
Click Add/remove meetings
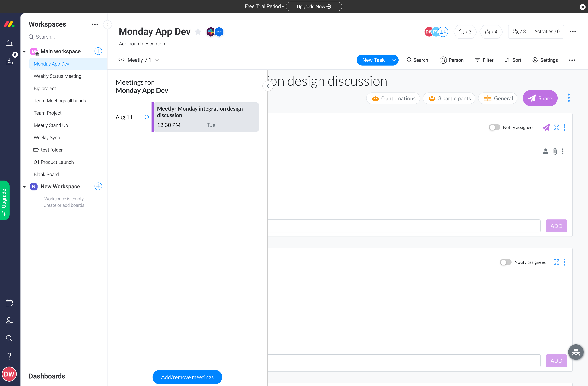(x=187, y=377)
